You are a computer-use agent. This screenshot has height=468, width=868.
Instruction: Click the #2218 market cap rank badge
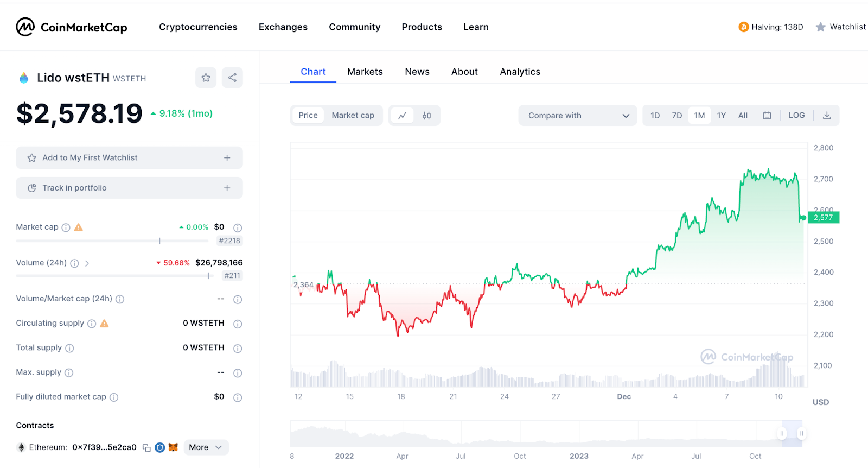(x=229, y=241)
